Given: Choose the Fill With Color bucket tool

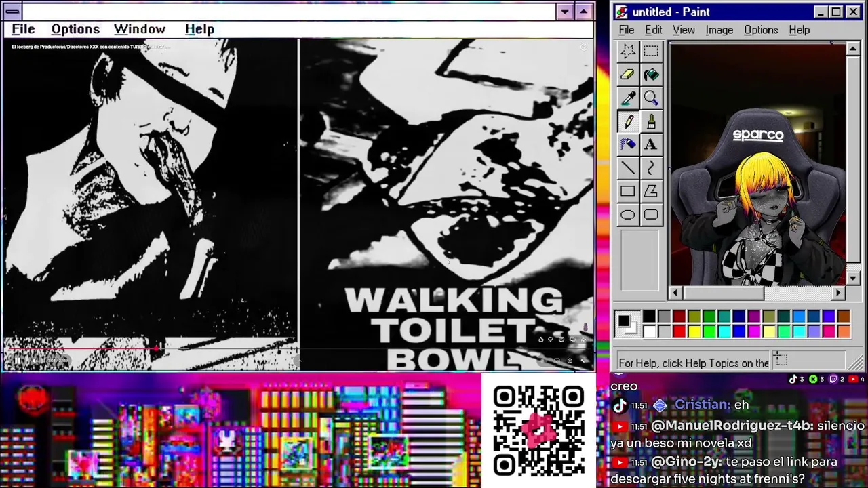Looking at the screenshot, I should click(x=651, y=75).
